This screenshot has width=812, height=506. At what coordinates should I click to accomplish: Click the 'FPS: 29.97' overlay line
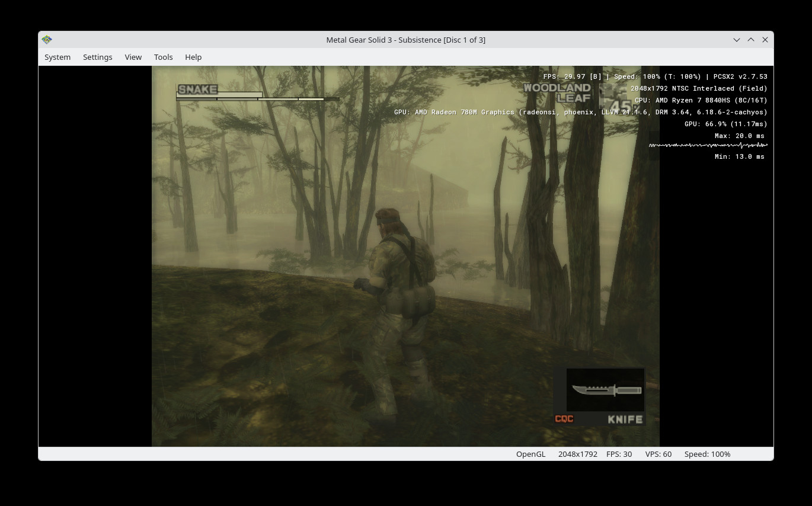coord(656,76)
